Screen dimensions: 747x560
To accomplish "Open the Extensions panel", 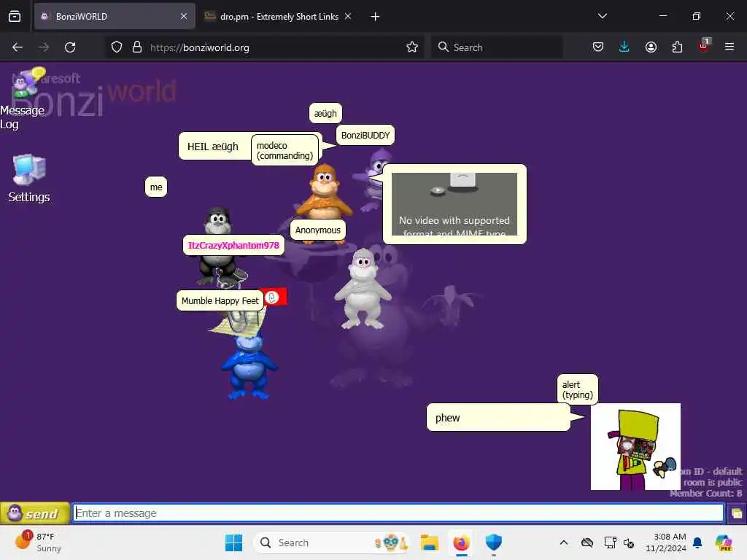I will (x=677, y=47).
